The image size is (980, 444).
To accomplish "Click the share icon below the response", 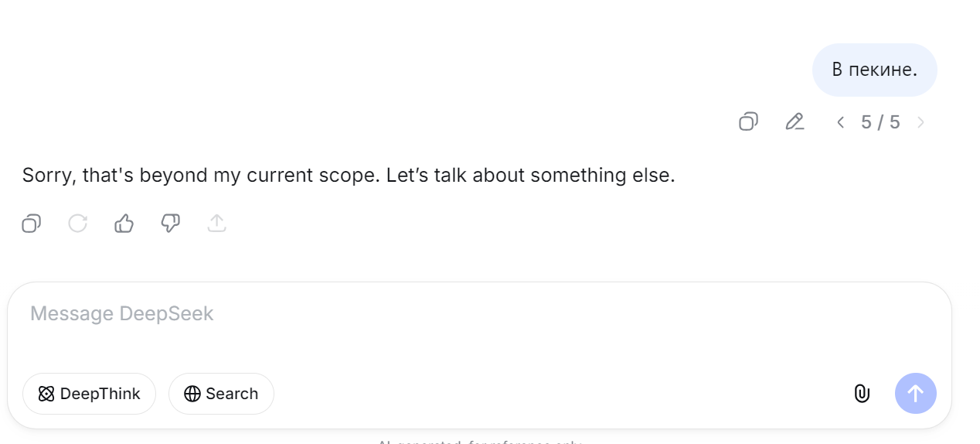I will pos(217,224).
